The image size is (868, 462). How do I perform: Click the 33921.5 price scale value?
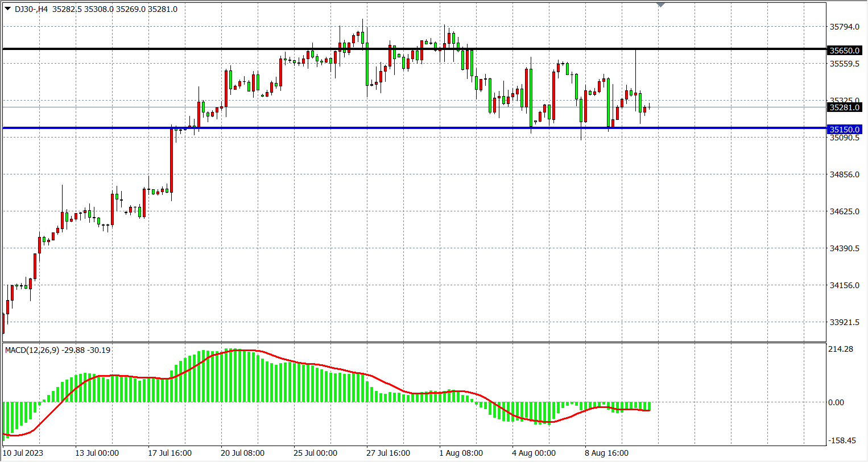coord(844,322)
